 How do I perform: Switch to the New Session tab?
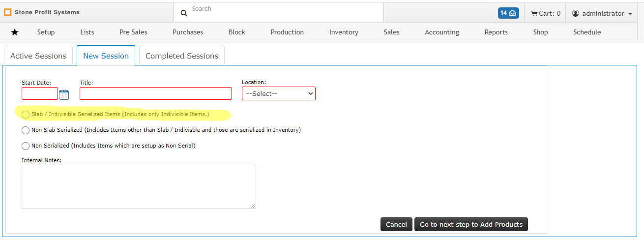pyautogui.click(x=106, y=56)
